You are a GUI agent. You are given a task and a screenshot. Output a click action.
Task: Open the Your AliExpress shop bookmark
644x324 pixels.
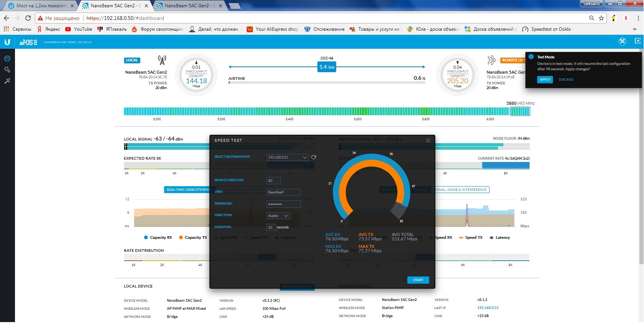point(273,29)
